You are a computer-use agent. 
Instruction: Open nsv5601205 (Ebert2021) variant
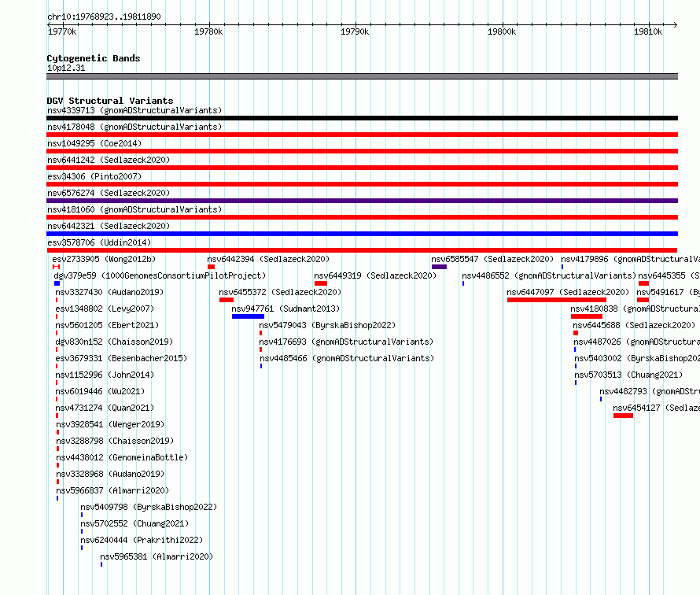tap(107, 325)
